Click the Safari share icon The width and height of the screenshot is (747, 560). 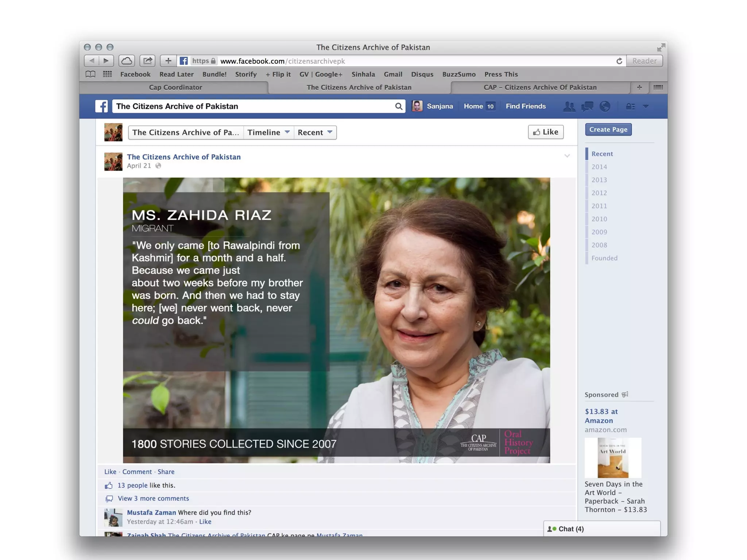point(147,61)
